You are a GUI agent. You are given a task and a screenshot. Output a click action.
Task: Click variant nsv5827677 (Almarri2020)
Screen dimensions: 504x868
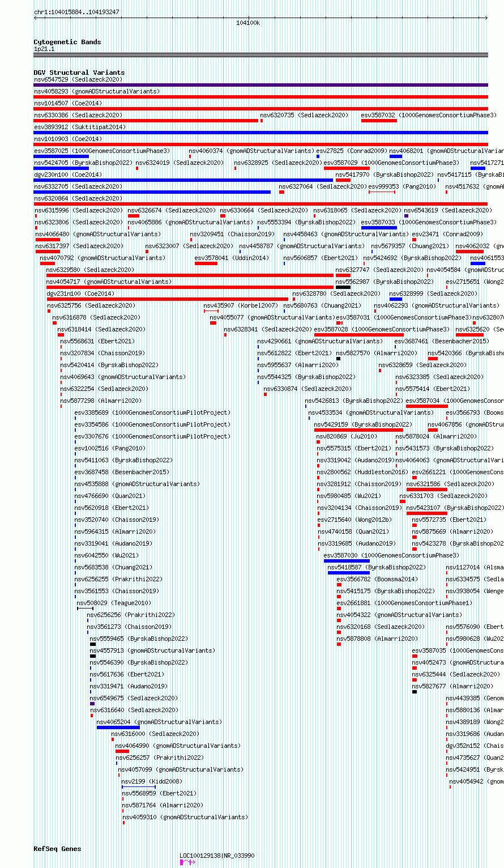pos(452,686)
